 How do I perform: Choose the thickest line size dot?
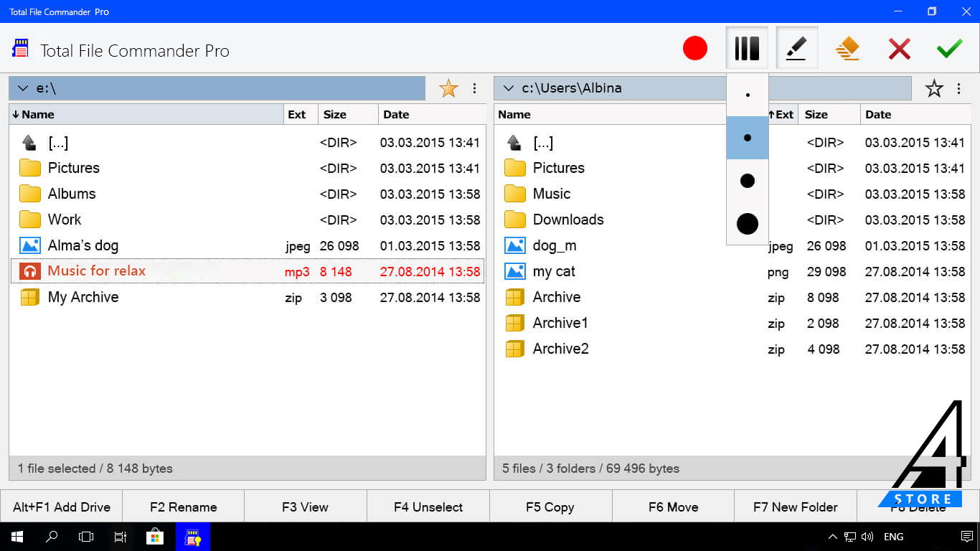coord(748,224)
